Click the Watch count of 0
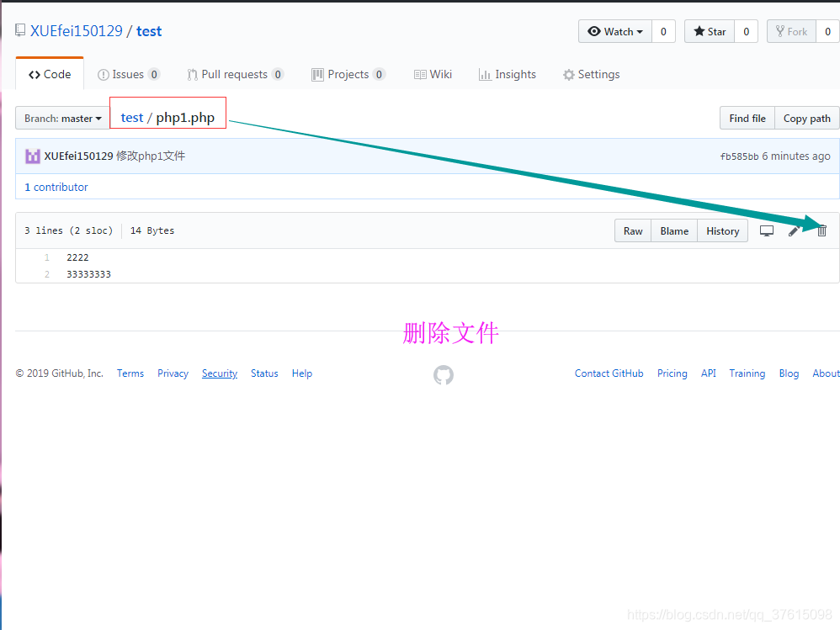This screenshot has width=840, height=630. pos(663,32)
